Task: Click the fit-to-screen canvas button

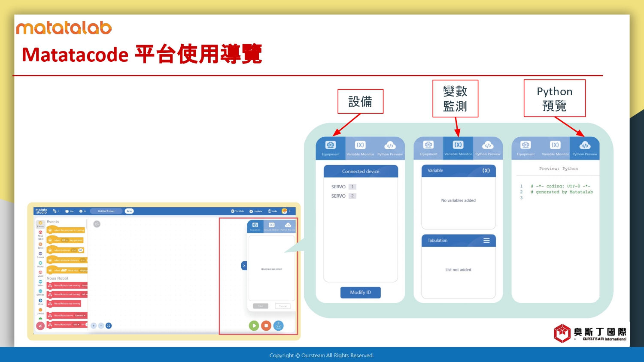Action: [109, 326]
